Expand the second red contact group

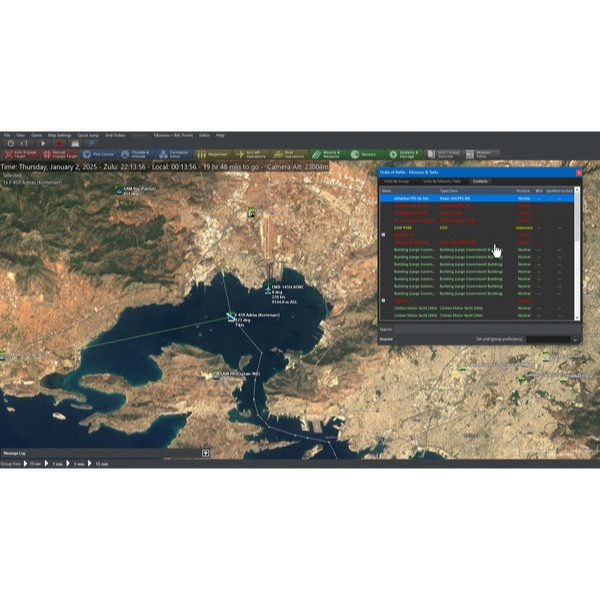click(385, 299)
